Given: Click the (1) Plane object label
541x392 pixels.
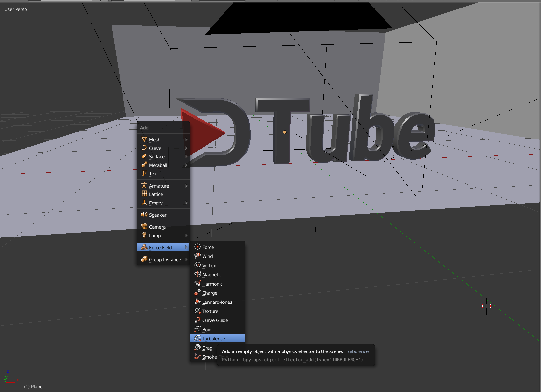Looking at the screenshot, I should click(x=33, y=387).
